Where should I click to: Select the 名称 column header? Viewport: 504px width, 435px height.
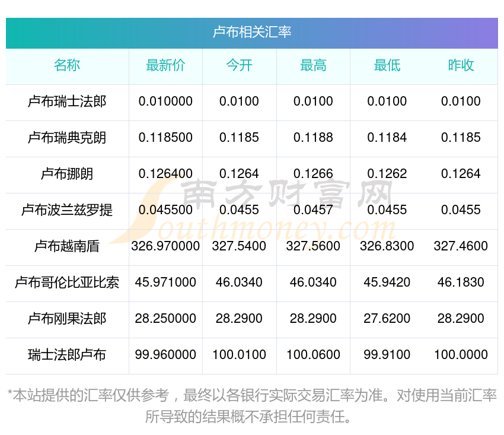(x=67, y=66)
